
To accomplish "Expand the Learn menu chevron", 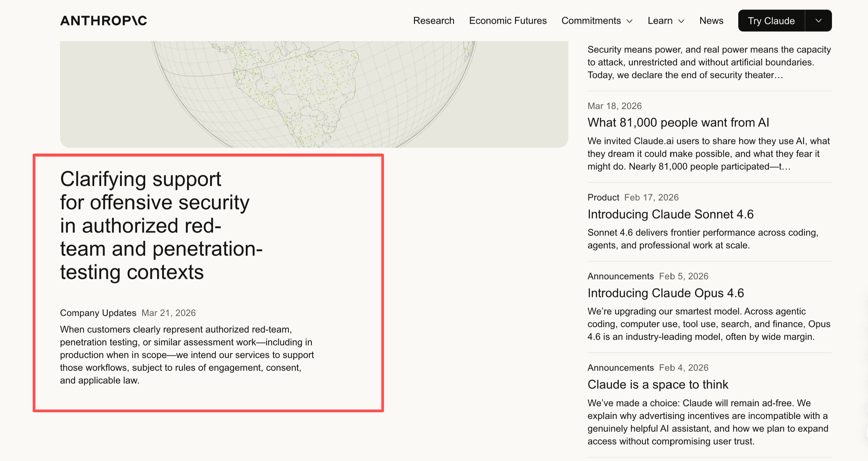I will click(681, 21).
